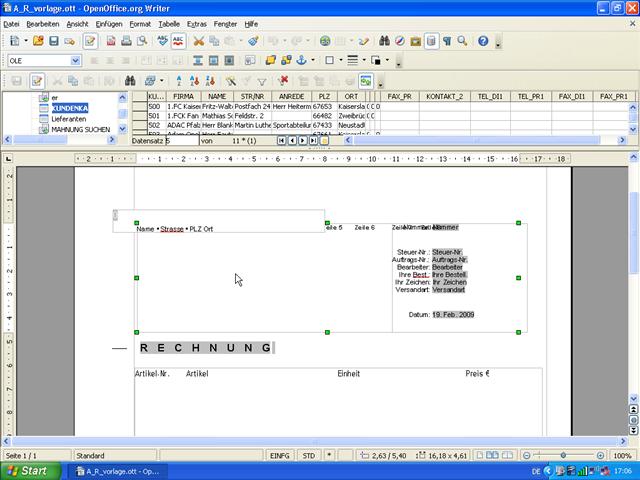Click the anchor icon in frame toolbar
Image resolution: width=640 pixels, height=480 pixels.
click(x=301, y=60)
